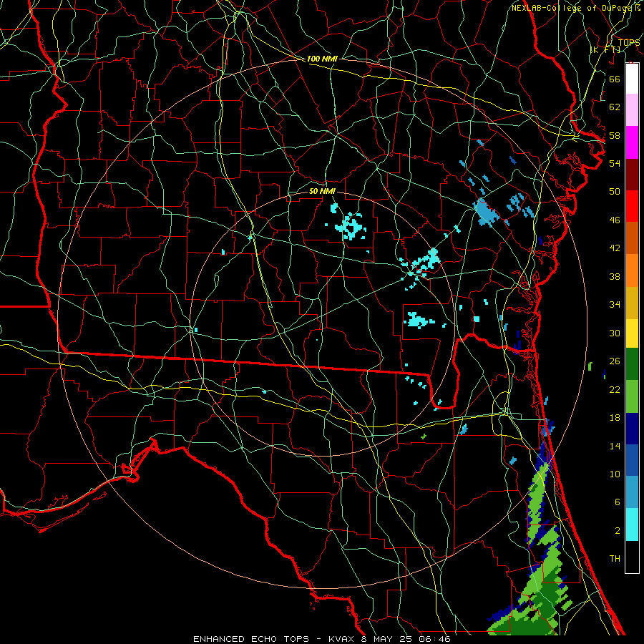Select the bright red legend swatch
The width and height of the screenshot is (644, 644).
click(x=632, y=206)
